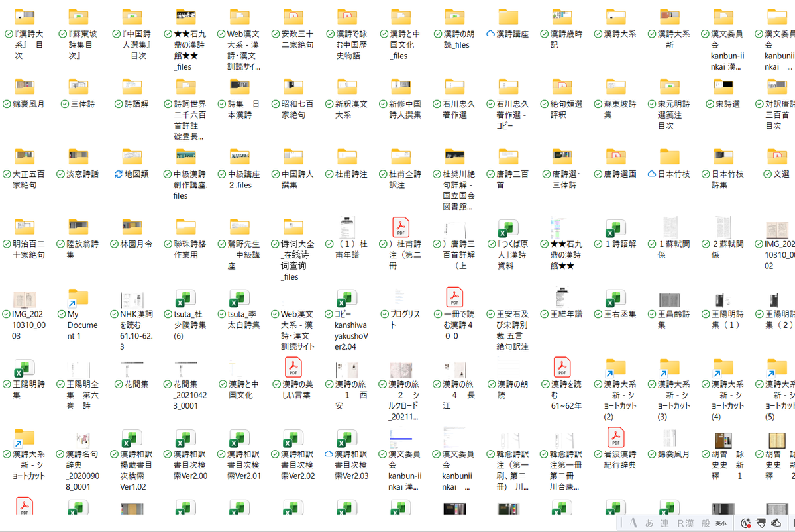Click the IME icon with red dot
This screenshot has width=795, height=532.
[x=746, y=523]
